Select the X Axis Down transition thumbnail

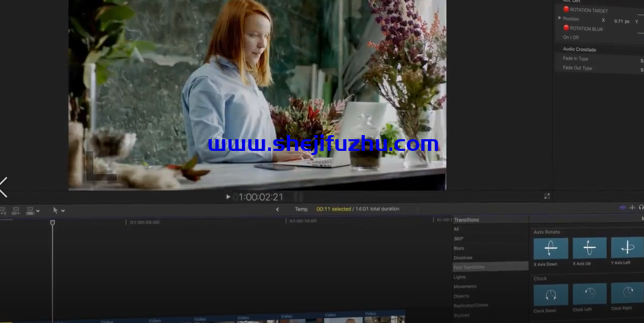pos(551,248)
